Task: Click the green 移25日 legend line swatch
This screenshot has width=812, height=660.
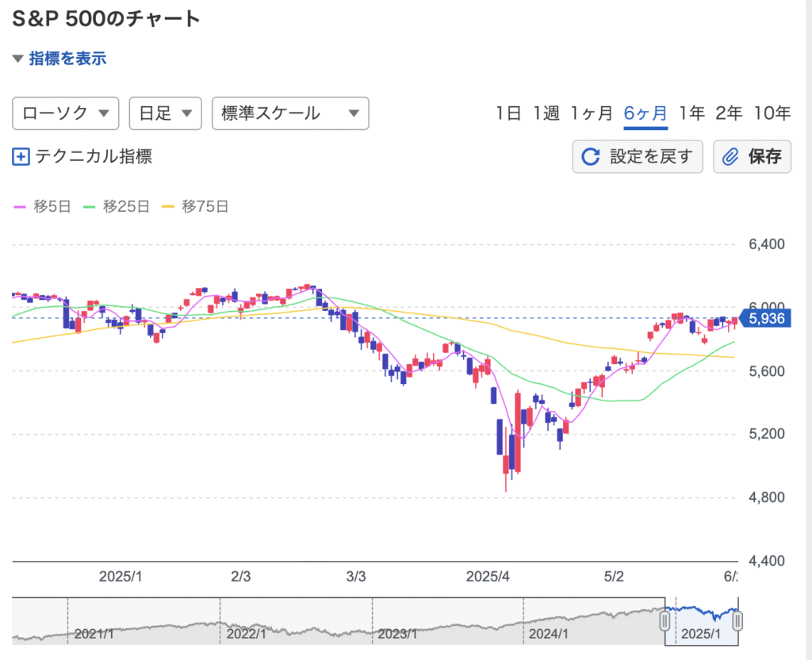Action: [x=89, y=207]
